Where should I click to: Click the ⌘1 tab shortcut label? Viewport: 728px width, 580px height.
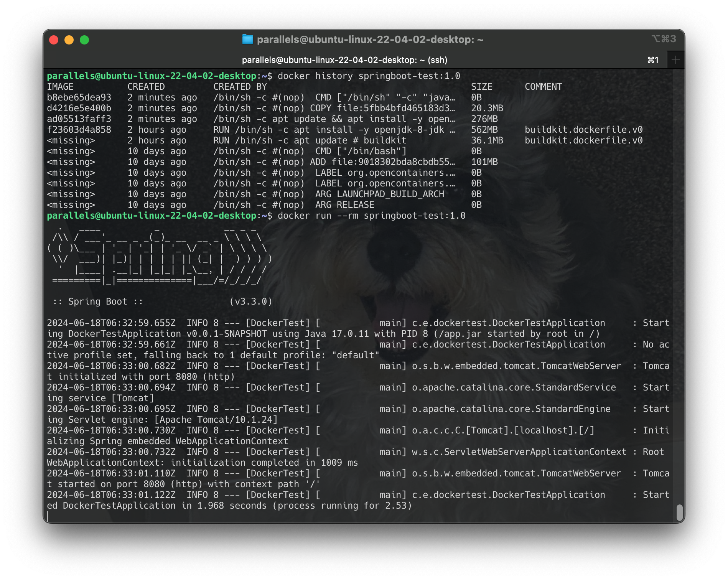click(653, 60)
